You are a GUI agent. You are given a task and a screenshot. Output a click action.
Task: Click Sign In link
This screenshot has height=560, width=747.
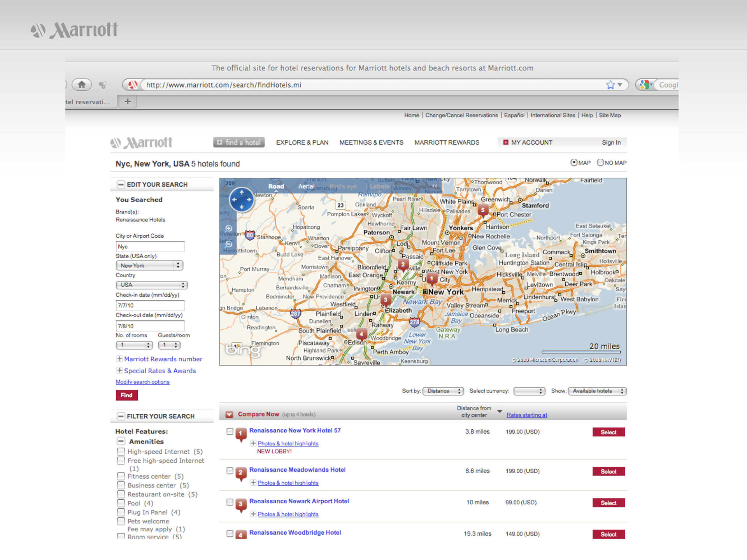611,142
